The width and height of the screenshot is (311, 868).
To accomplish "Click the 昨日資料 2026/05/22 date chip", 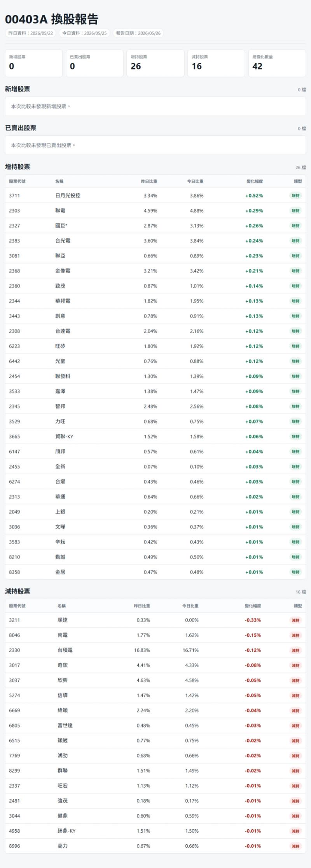I will pos(31,33).
